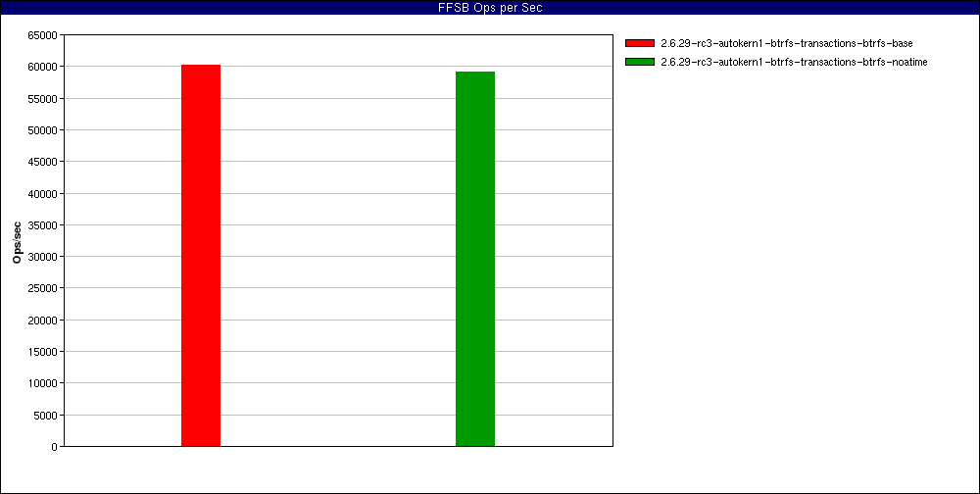Click the 20000 y-axis tick value
This screenshot has width=980, height=494.
[43, 321]
